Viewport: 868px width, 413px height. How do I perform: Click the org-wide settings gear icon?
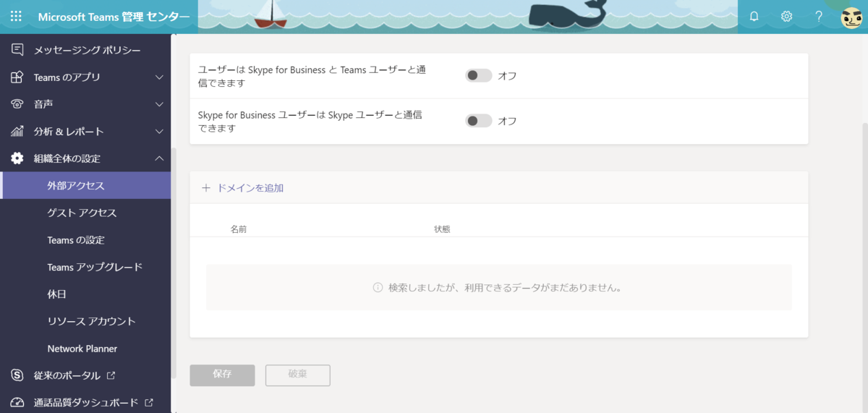17,158
